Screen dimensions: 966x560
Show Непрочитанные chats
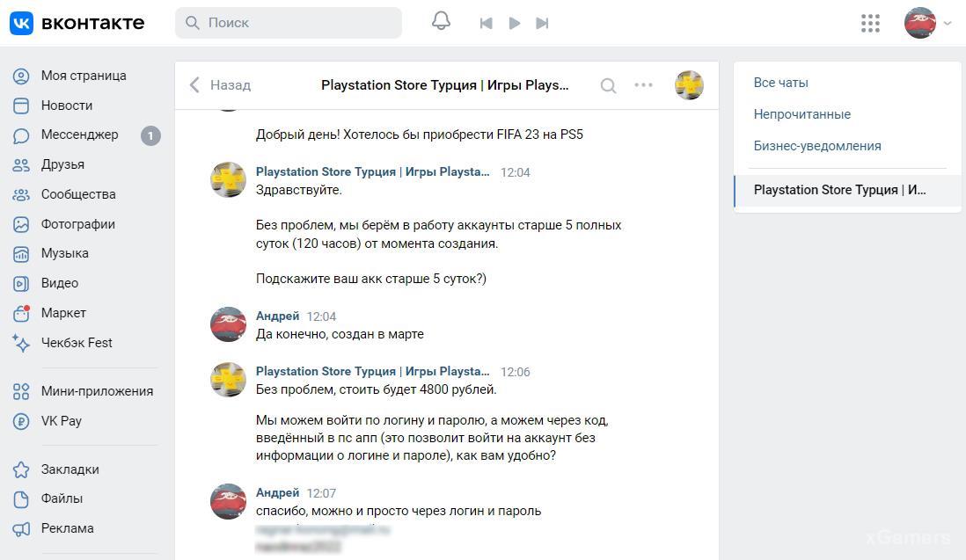coord(802,114)
